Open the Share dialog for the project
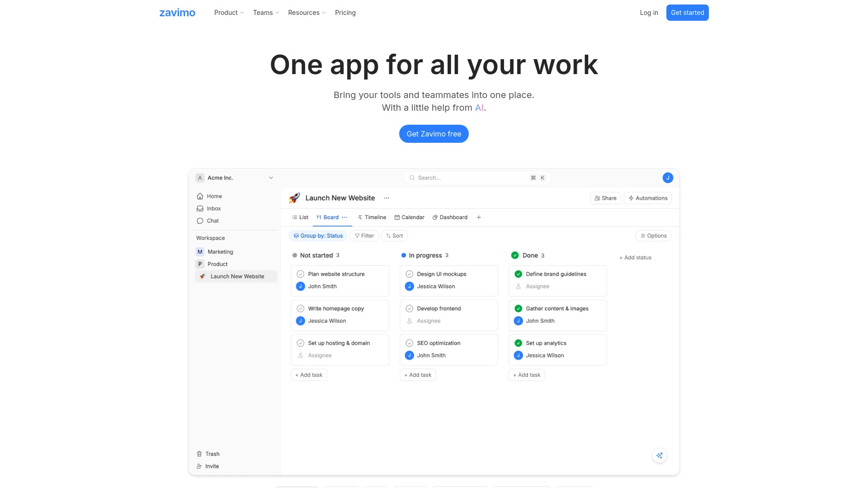This screenshot has height=488, width=868. point(605,198)
